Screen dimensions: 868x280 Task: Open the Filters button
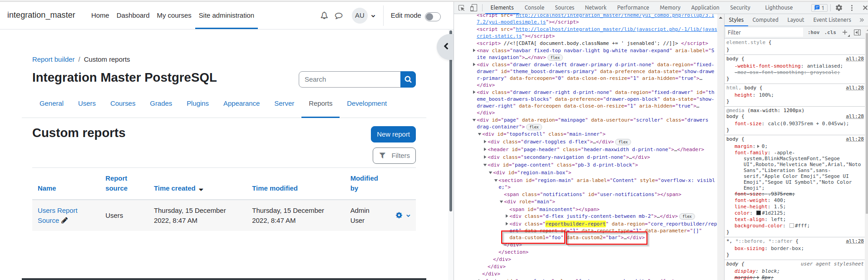tap(394, 156)
